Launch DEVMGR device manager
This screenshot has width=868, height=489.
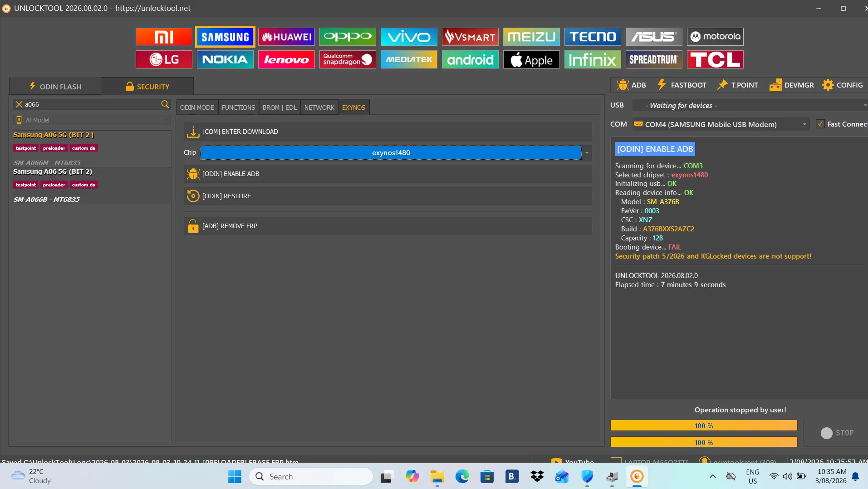[x=791, y=85]
